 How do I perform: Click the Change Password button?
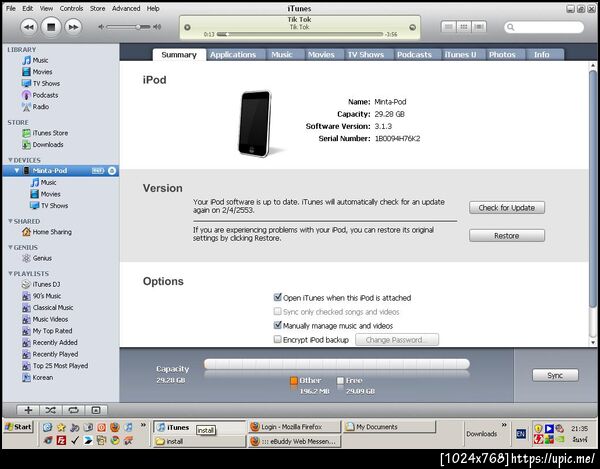[397, 340]
